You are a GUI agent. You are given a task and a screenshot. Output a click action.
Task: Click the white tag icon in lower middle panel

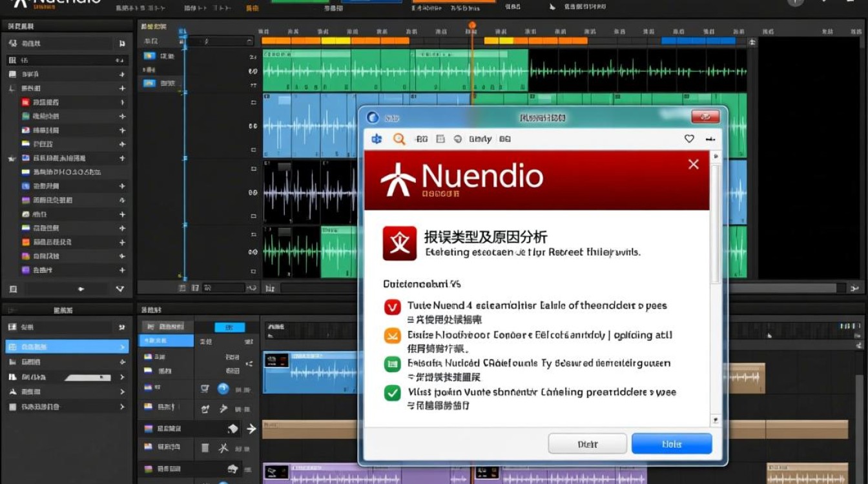pyautogui.click(x=233, y=429)
